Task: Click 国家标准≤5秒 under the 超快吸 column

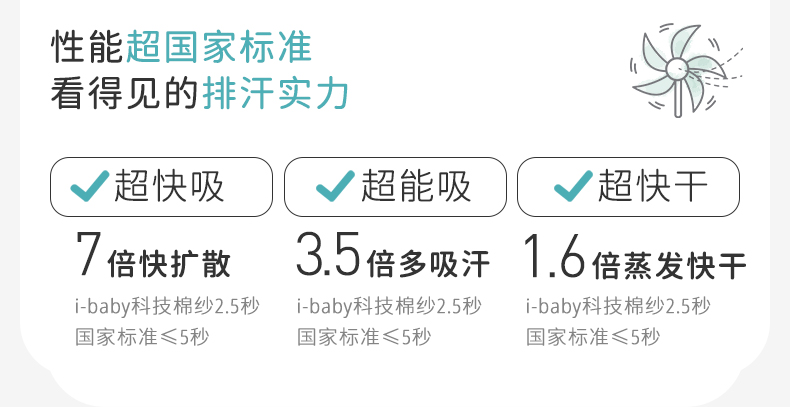Action: coord(140,337)
